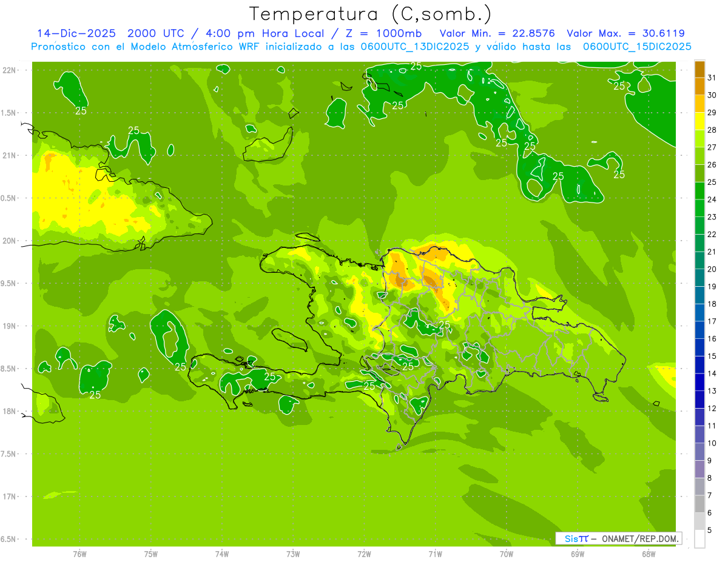The width and height of the screenshot is (728, 562).
Task: Click the '70W' longitude axis label
Action: point(506,554)
